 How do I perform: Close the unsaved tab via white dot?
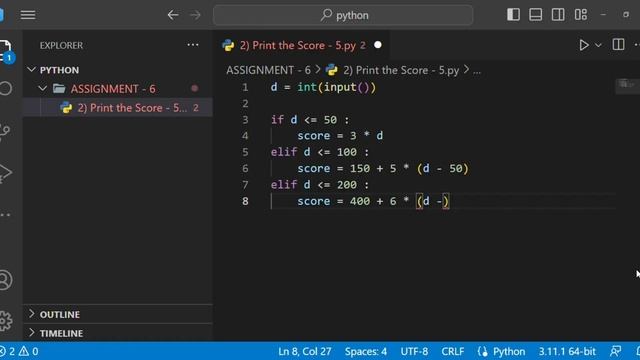click(x=378, y=45)
